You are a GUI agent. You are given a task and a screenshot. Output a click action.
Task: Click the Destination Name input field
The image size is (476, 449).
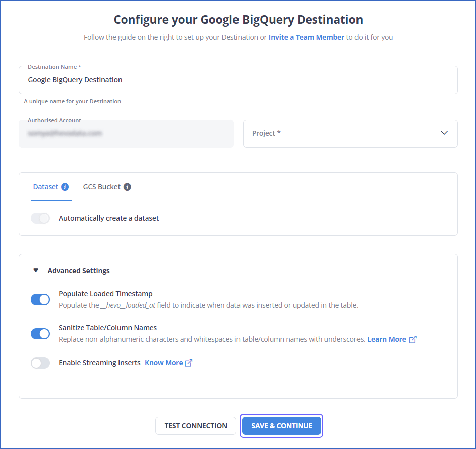tap(238, 80)
